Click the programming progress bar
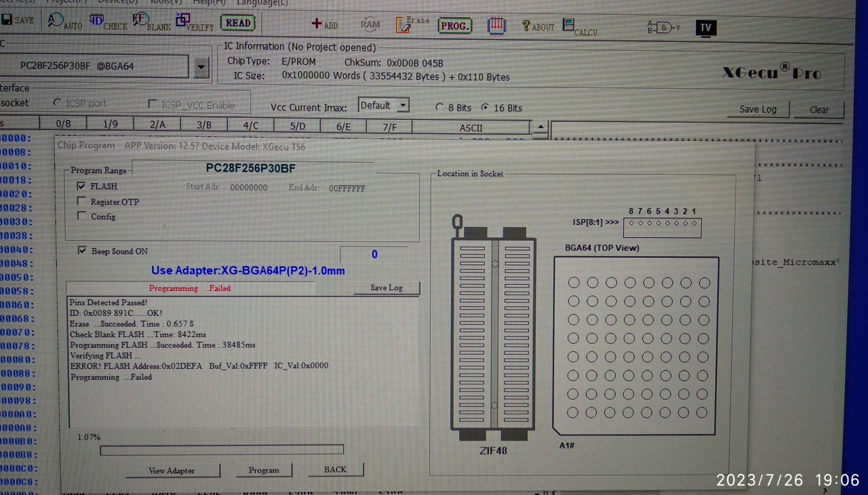This screenshot has width=868, height=495. [222, 450]
